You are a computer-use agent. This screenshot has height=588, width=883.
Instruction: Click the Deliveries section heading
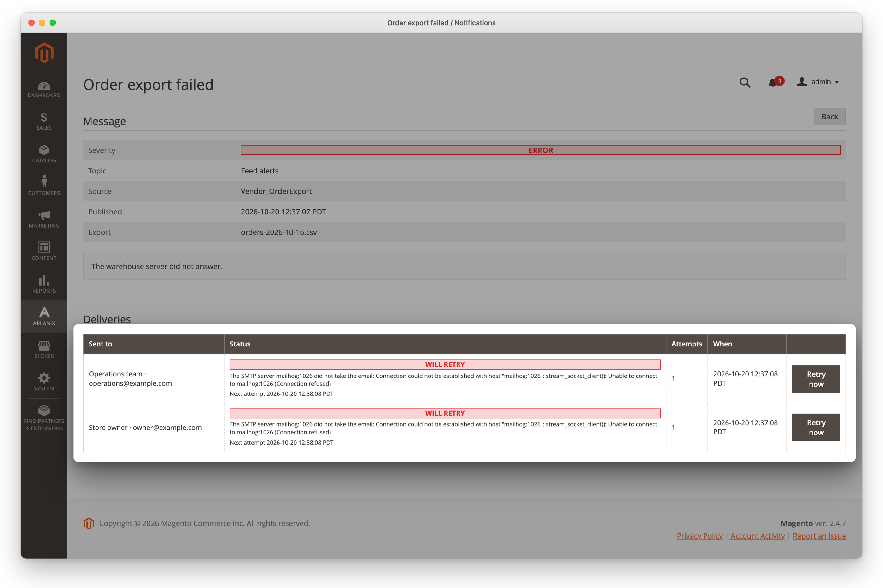tap(107, 319)
